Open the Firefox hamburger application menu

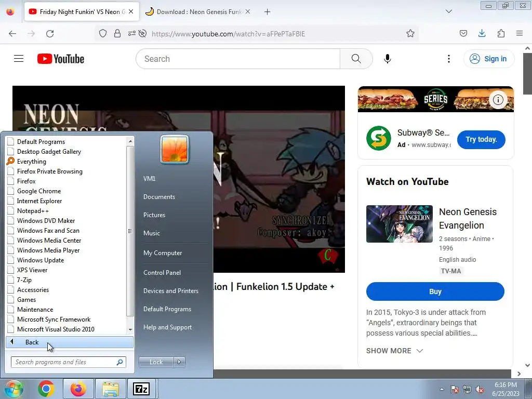pyautogui.click(x=520, y=33)
